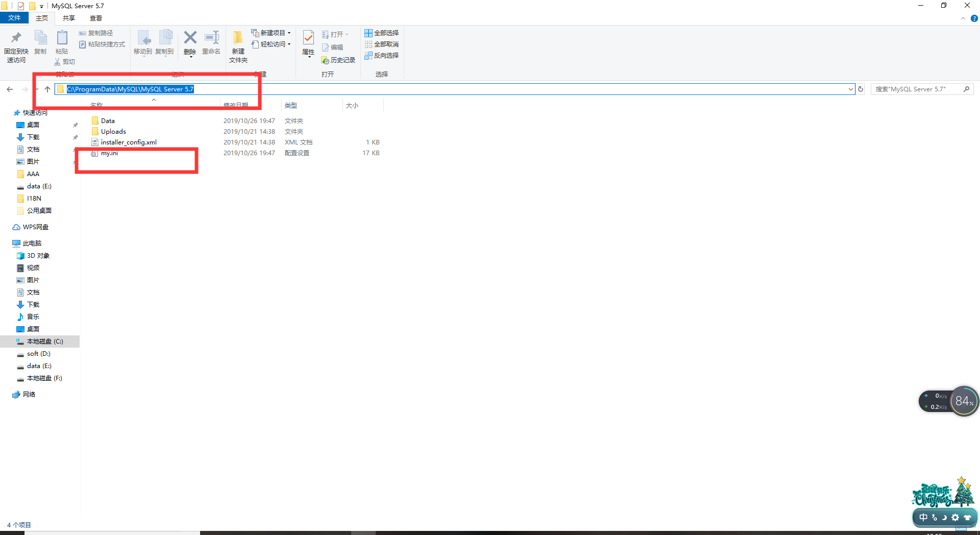980x535 pixels.
Task: Switch the IME 中 language indicator
Action: (923, 517)
